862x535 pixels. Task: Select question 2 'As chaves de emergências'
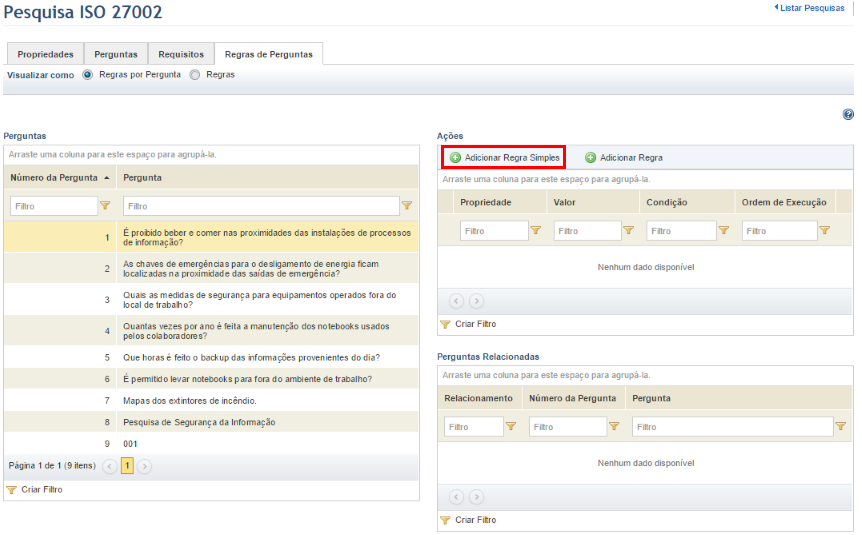click(x=211, y=268)
